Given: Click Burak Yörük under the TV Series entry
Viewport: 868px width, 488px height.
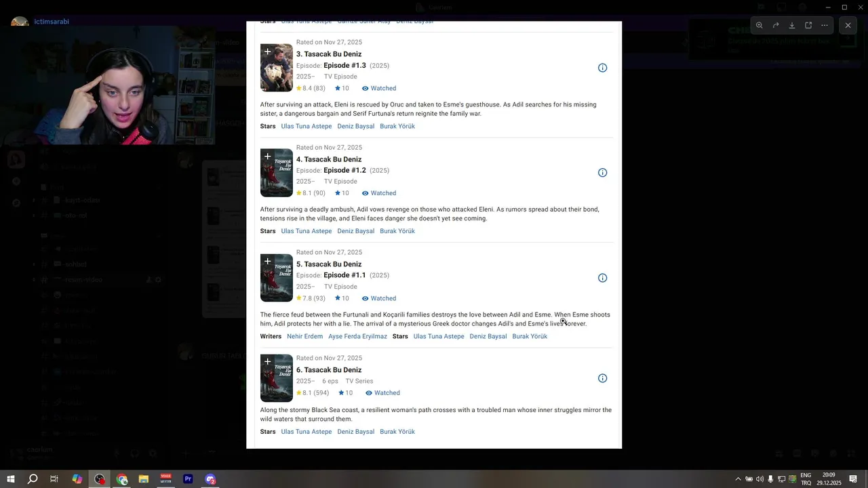Looking at the screenshot, I should [x=397, y=432].
